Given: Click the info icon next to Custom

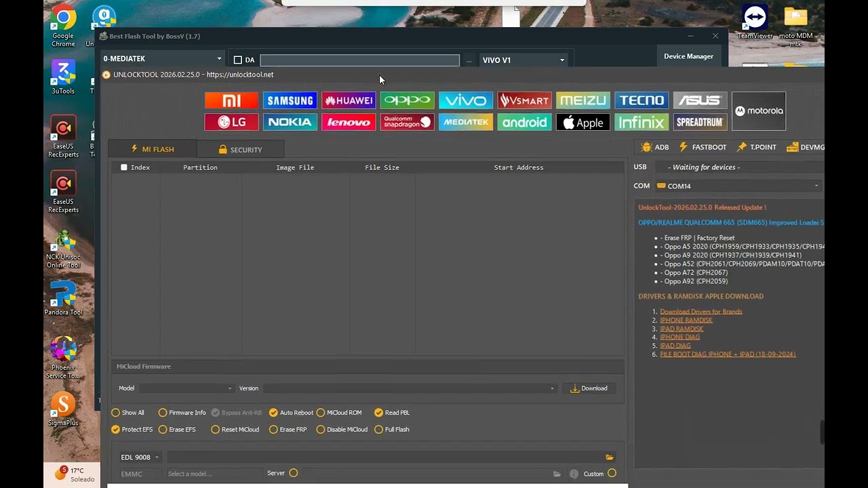Looking at the screenshot, I should coord(574,474).
